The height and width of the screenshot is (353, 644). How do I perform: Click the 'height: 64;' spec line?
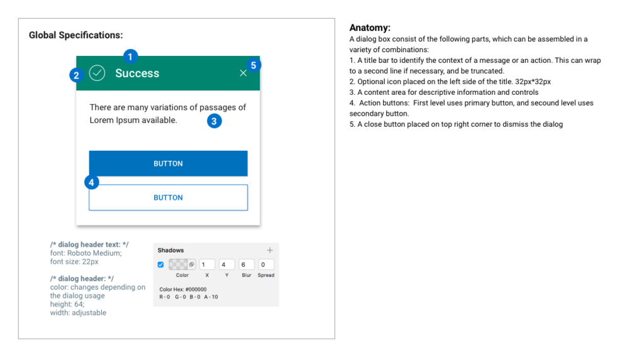tap(67, 304)
